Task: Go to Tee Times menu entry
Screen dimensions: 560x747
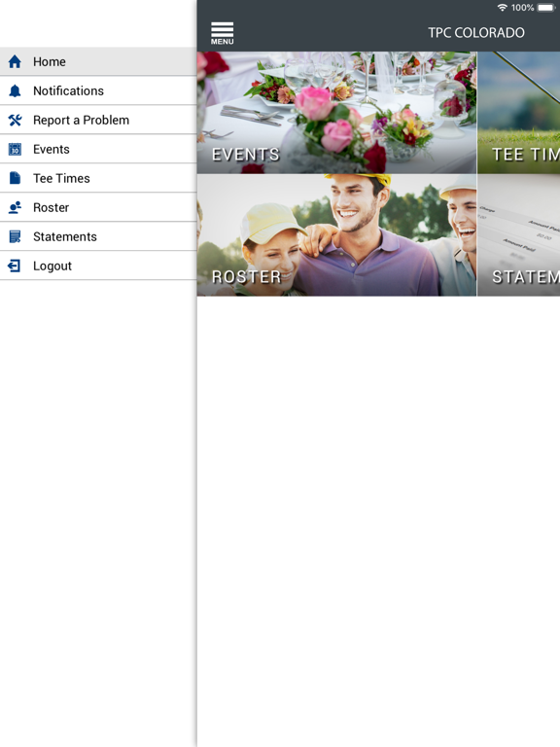Action: [98, 178]
